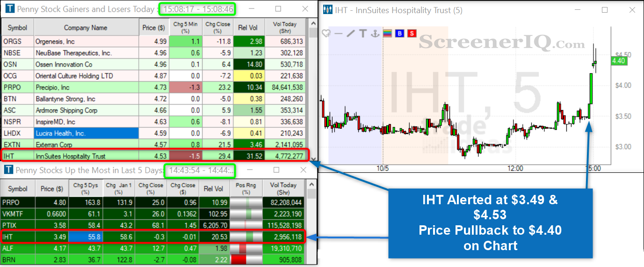
Task: Click PRPO volume 84,641,538 cell
Action: (284, 87)
